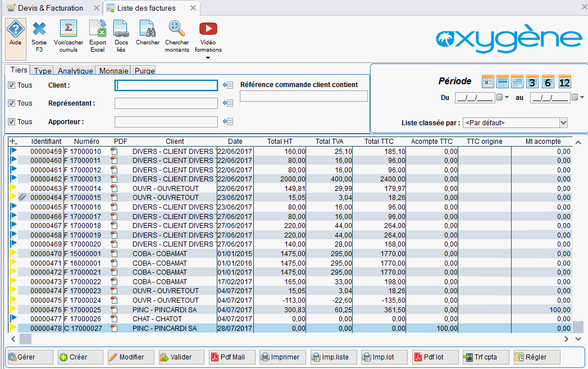Close the Liste des factures tab

(193, 8)
